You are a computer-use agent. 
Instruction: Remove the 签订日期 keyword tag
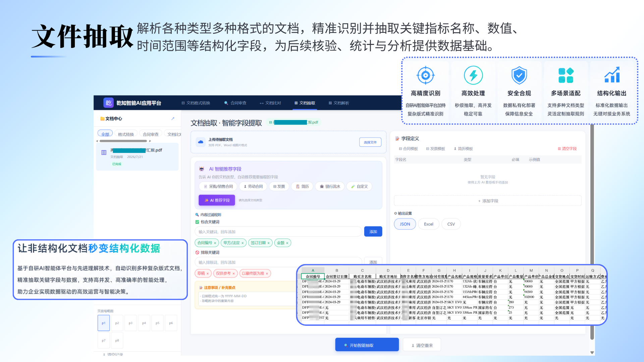tap(268, 243)
